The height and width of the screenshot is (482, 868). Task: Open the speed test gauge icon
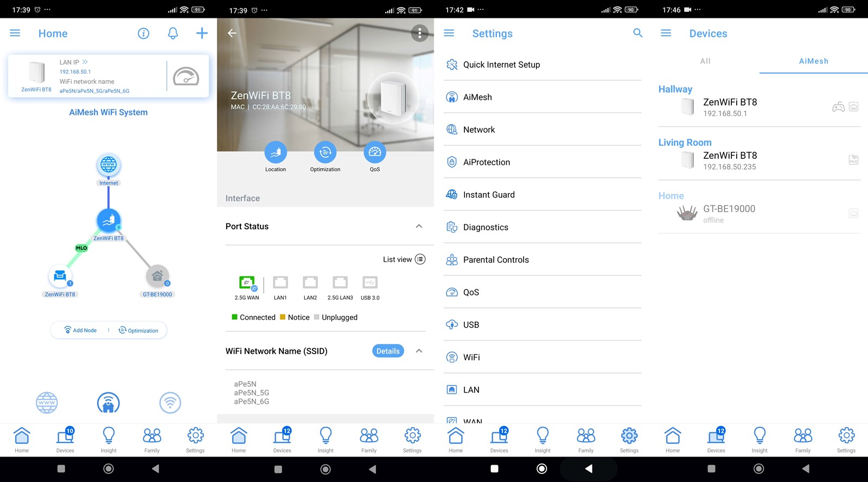pyautogui.click(x=186, y=76)
